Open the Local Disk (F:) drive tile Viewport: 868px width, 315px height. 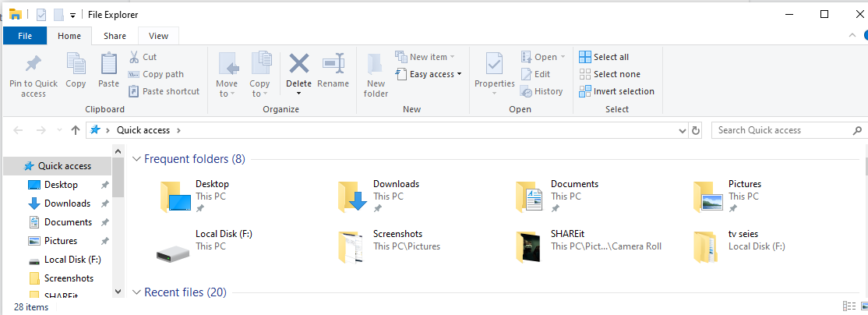(x=204, y=246)
